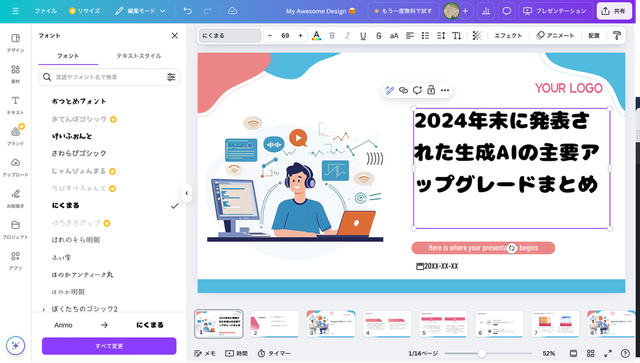Open the hamburger main menu

(x=16, y=11)
